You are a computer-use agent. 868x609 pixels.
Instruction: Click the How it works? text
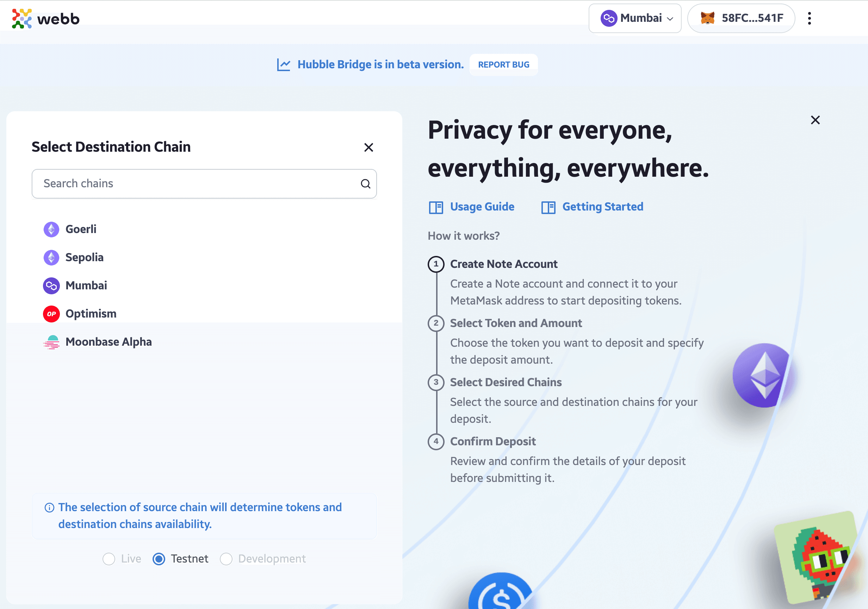pyautogui.click(x=464, y=236)
